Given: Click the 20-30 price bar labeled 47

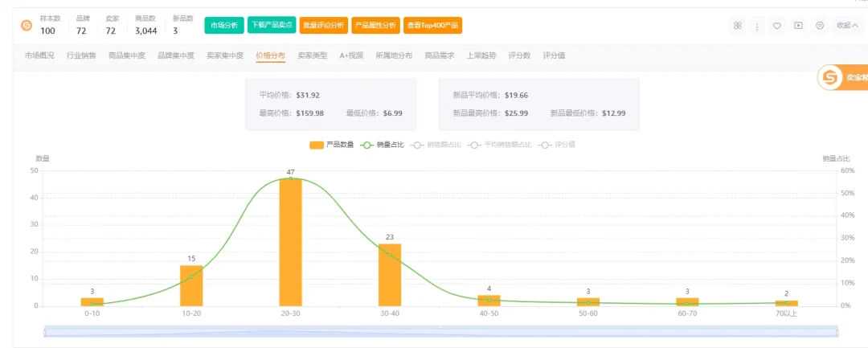Looking at the screenshot, I should 291,242.
